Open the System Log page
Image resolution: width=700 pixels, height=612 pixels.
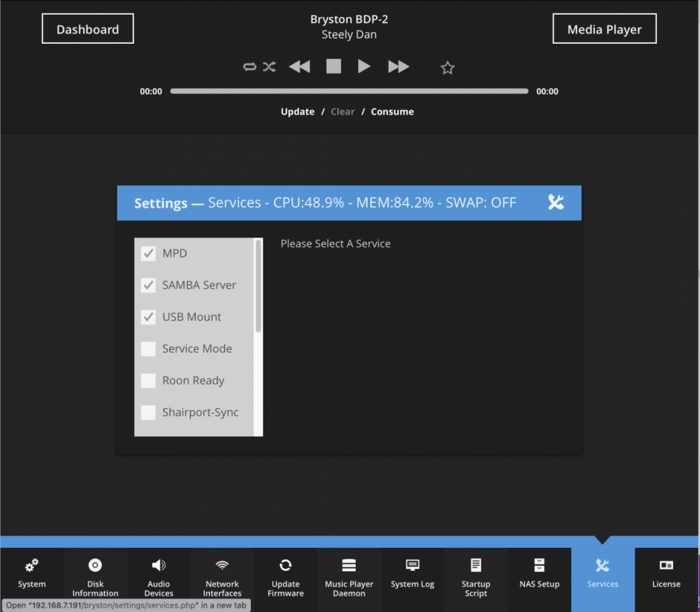pos(413,578)
